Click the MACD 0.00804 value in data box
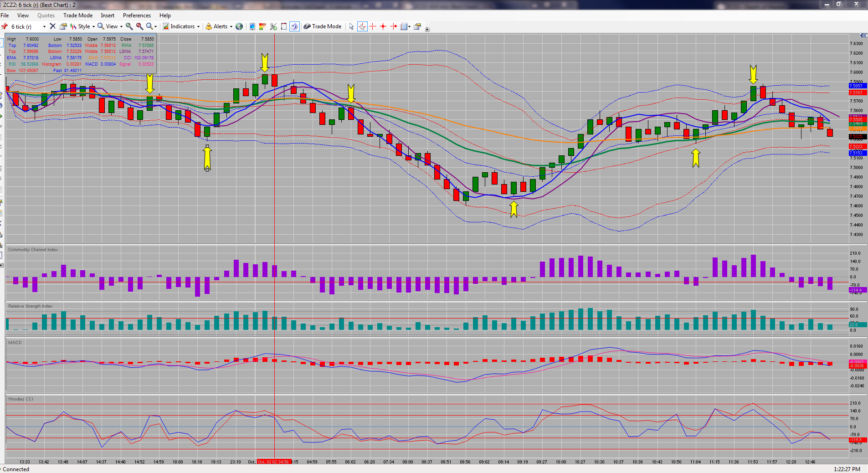The image size is (868, 473). (x=108, y=64)
